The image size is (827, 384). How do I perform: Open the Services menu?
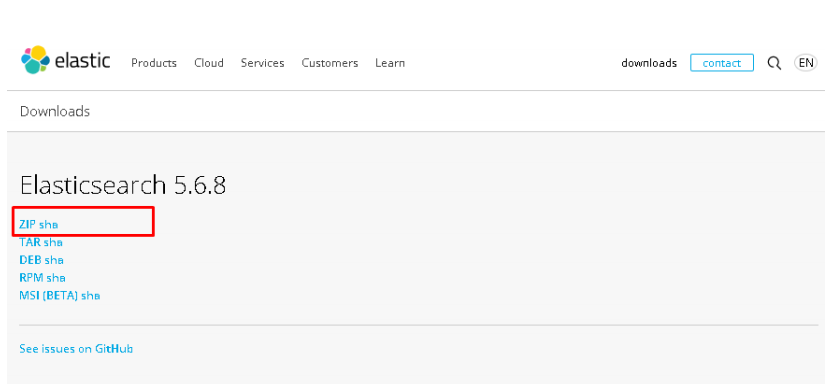(263, 63)
